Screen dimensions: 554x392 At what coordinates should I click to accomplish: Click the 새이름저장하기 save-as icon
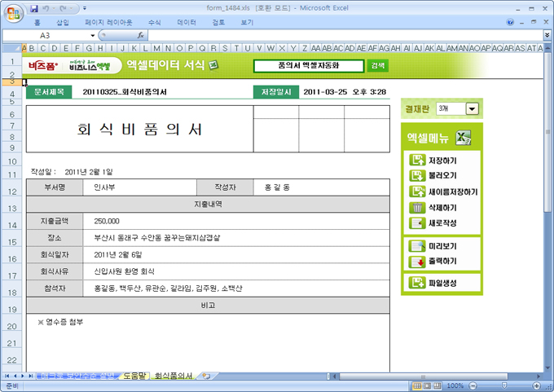coord(417,192)
